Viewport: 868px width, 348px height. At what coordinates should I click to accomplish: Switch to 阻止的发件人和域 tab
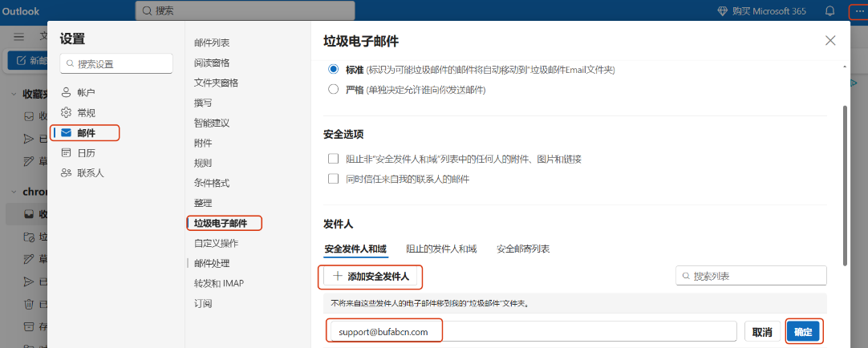[441, 249]
